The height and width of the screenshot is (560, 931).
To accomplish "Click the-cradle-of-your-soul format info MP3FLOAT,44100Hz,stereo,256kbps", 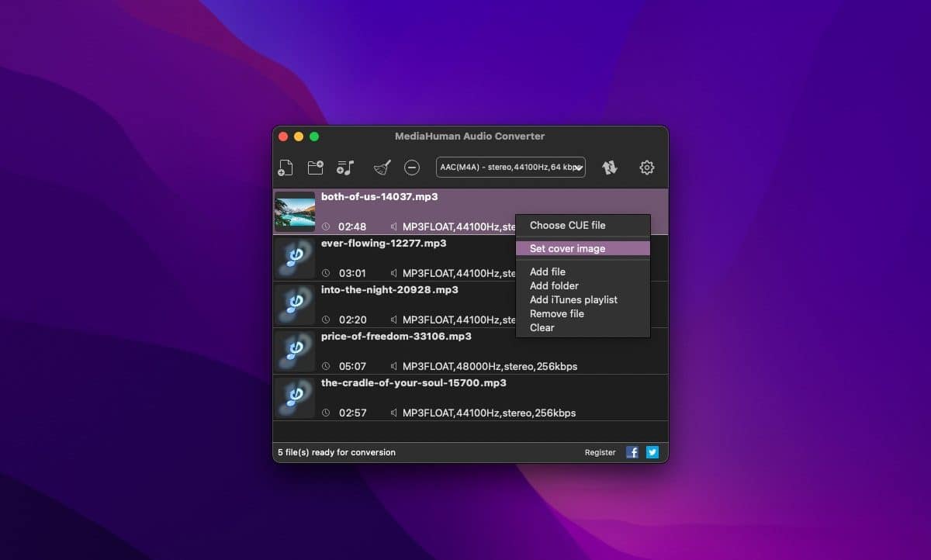I will coord(489,413).
